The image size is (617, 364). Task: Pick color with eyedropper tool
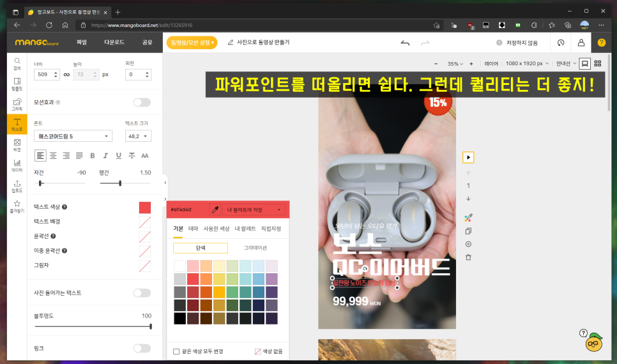(215, 209)
